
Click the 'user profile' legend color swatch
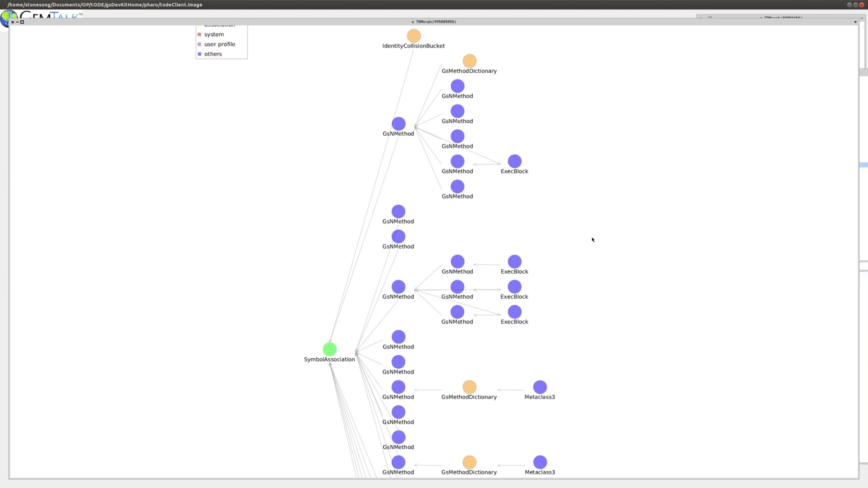click(199, 44)
